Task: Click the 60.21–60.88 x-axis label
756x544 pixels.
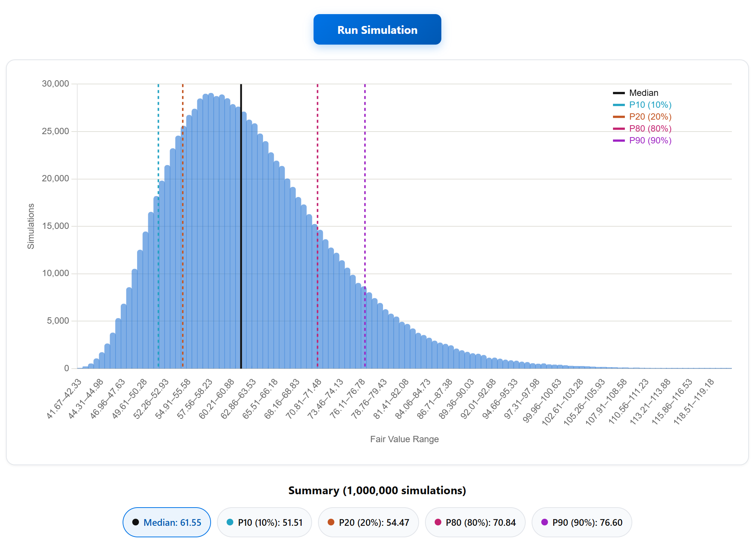Action: coord(217,399)
